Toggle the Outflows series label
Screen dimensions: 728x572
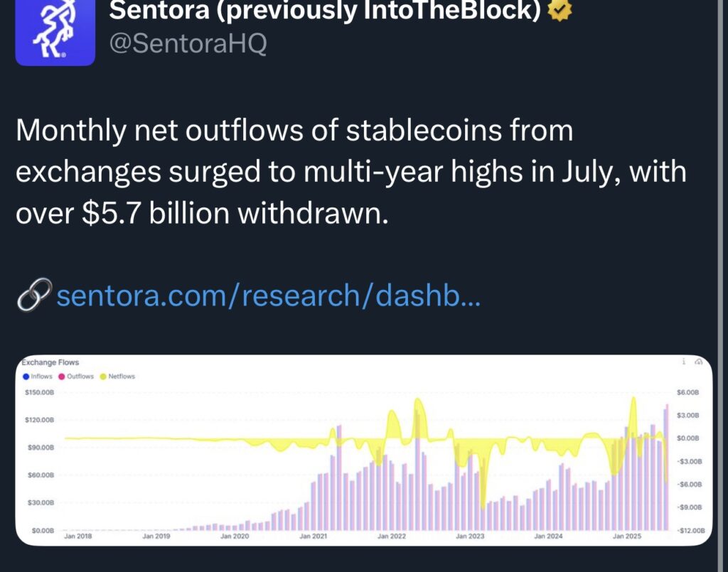pos(80,376)
